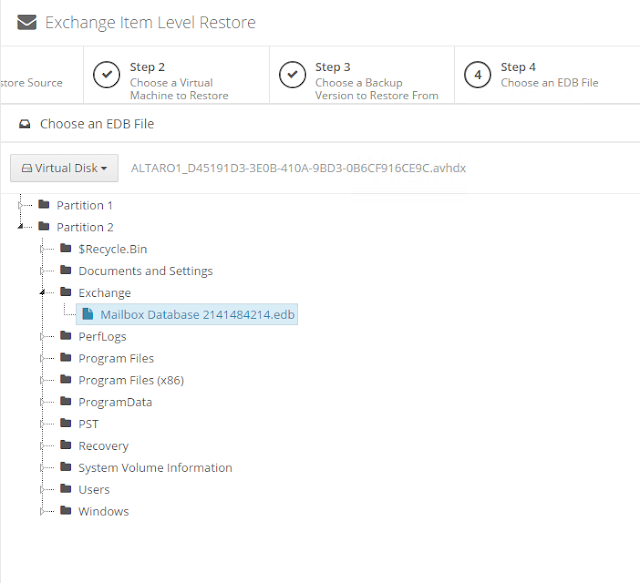
Task: Click the Mailbox Database edb file icon
Action: (x=88, y=315)
